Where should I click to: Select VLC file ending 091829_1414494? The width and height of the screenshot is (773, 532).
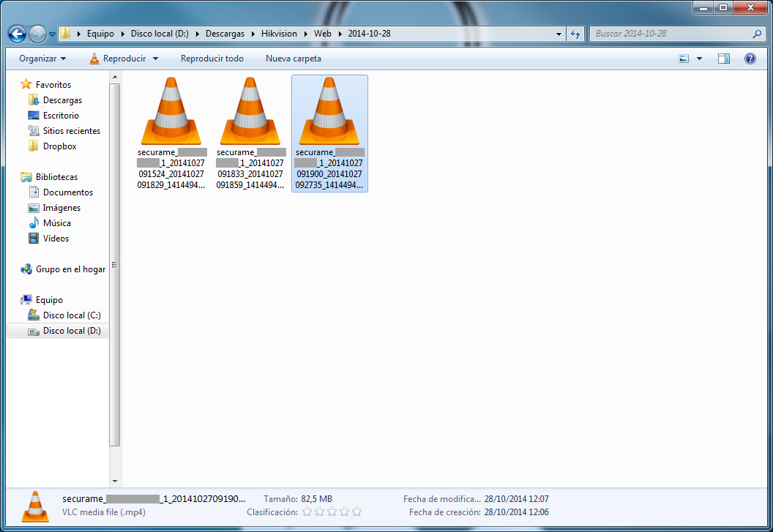tap(171, 134)
